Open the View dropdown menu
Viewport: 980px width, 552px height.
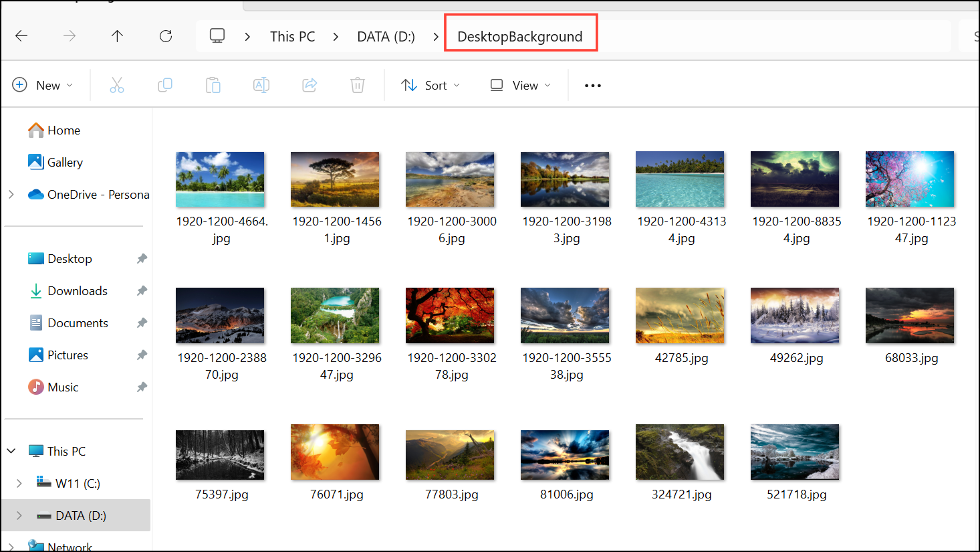click(x=520, y=85)
